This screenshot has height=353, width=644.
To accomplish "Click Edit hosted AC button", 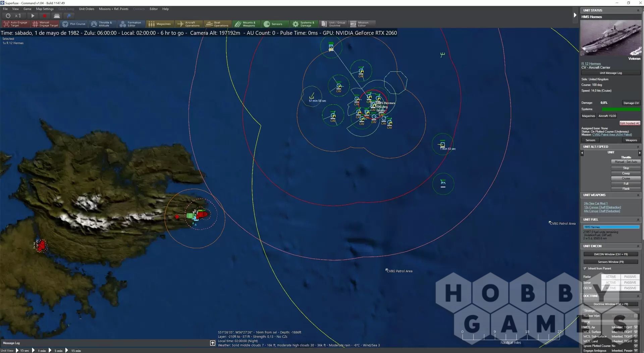I will [x=630, y=123].
